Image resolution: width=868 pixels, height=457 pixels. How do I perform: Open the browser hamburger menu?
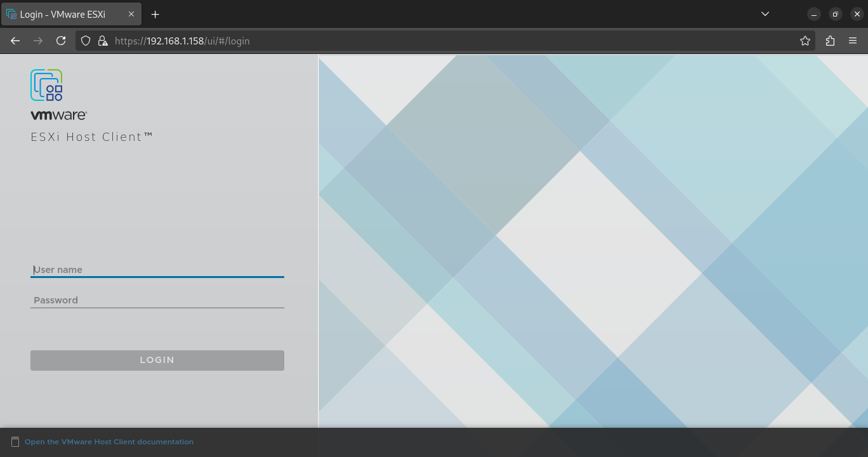pos(853,41)
